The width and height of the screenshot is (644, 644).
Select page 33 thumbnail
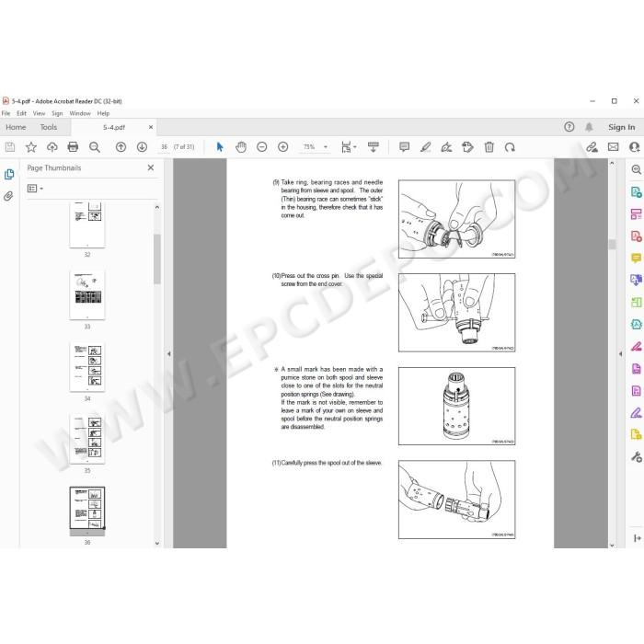click(x=87, y=295)
